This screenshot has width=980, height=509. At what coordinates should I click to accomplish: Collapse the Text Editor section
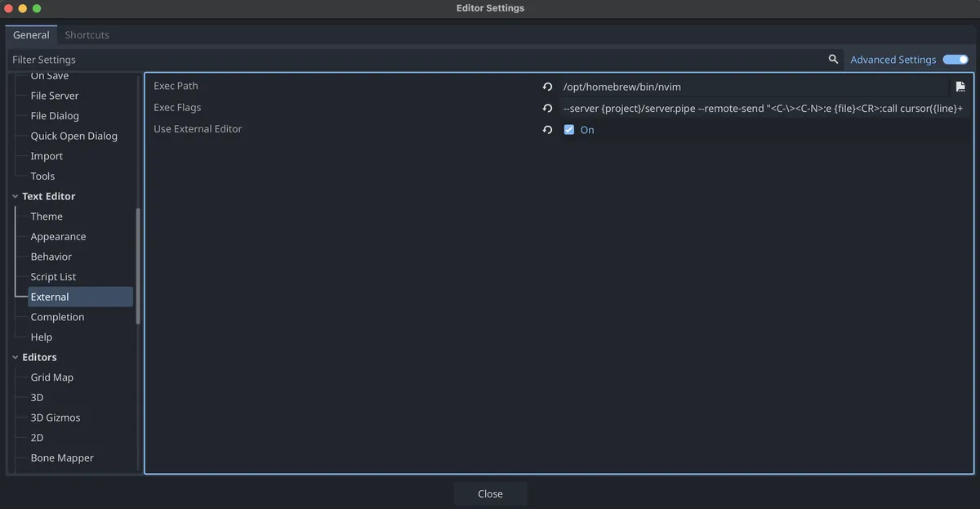pyautogui.click(x=14, y=196)
